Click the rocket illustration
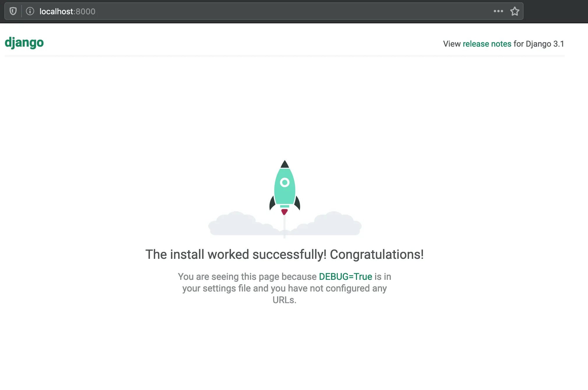 pyautogui.click(x=285, y=199)
